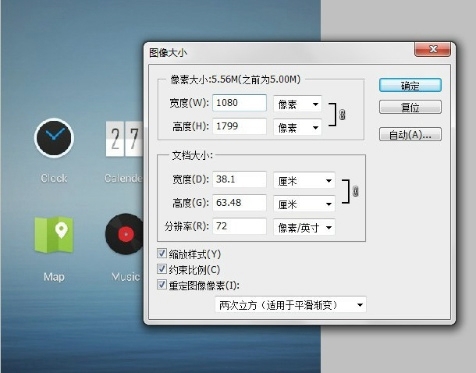Open the 两次立方 resampling method dropdown

290,305
